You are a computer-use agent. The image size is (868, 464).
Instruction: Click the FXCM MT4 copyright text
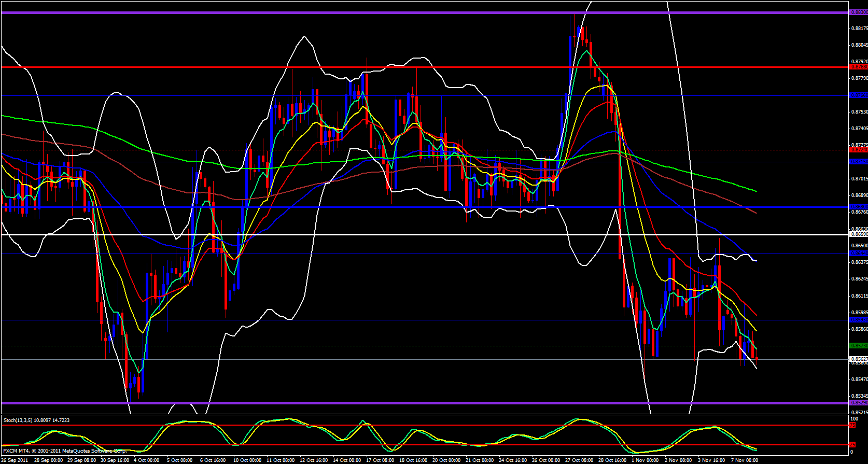coord(65,451)
